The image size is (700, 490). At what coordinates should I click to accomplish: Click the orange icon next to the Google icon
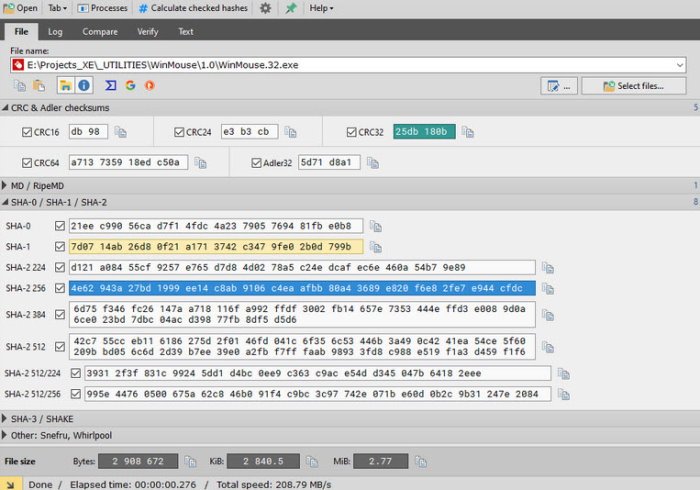tap(150, 86)
